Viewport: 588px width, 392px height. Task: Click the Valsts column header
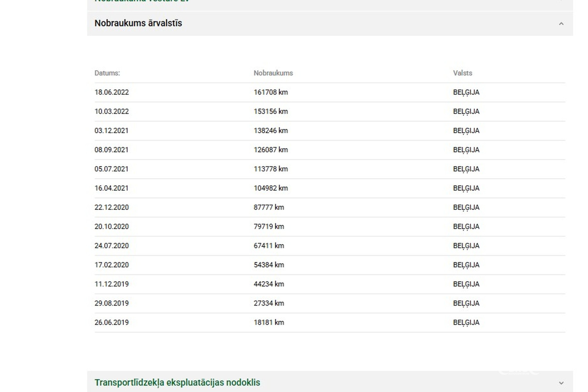462,73
